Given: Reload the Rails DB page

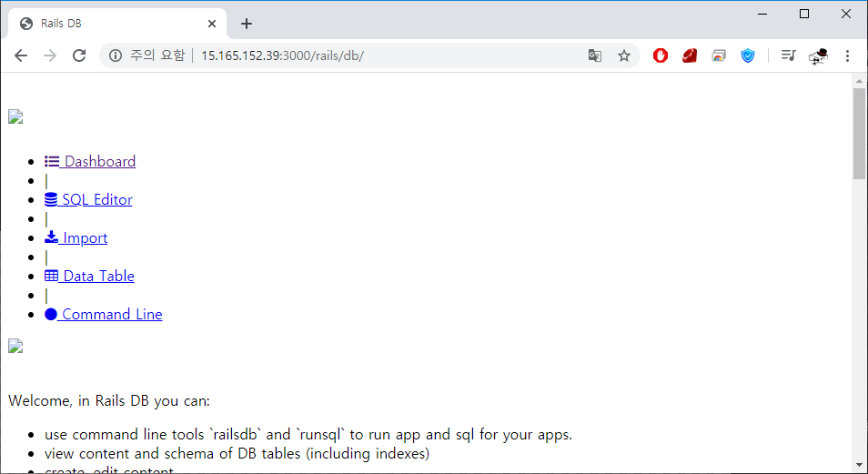Looking at the screenshot, I should point(79,55).
